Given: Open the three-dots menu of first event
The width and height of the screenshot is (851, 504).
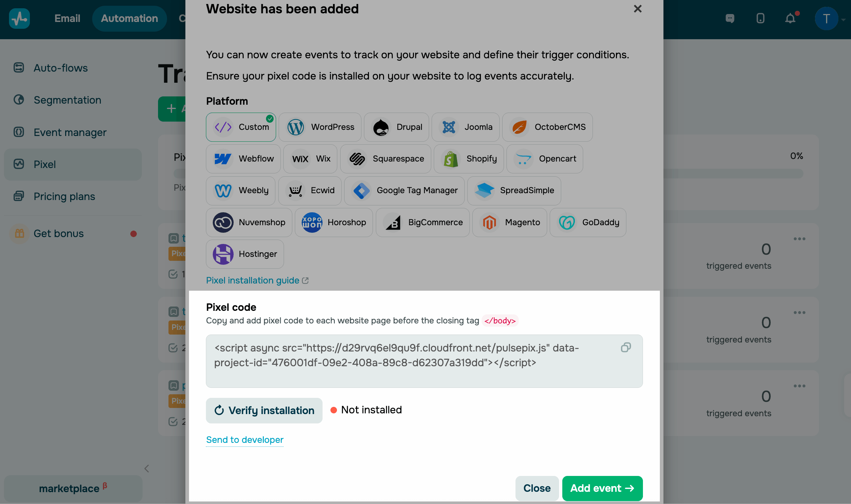Looking at the screenshot, I should [x=799, y=239].
